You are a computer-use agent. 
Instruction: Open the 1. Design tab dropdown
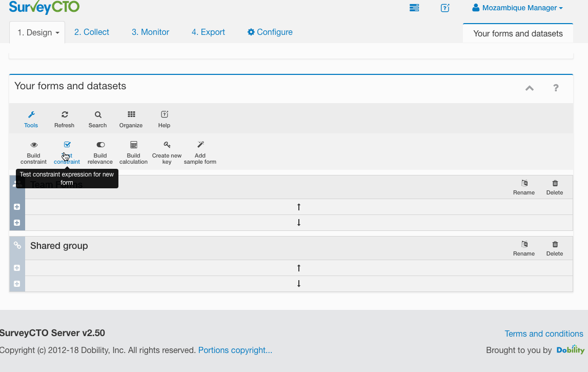coord(37,32)
